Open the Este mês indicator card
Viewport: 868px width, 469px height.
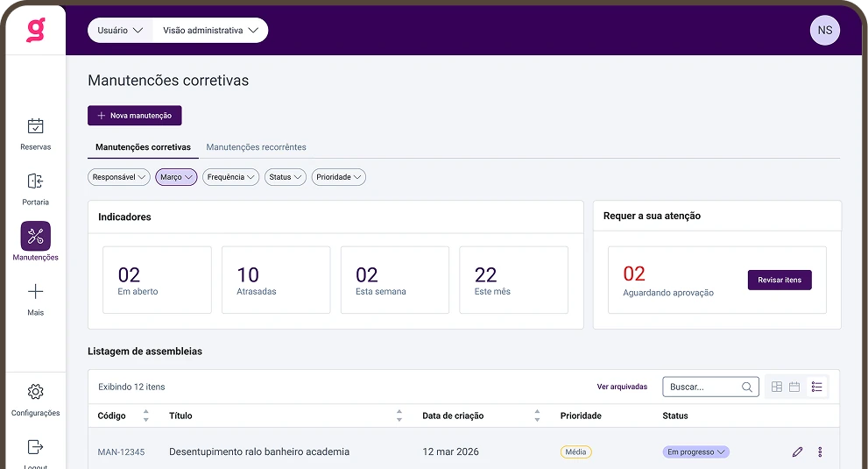(514, 280)
